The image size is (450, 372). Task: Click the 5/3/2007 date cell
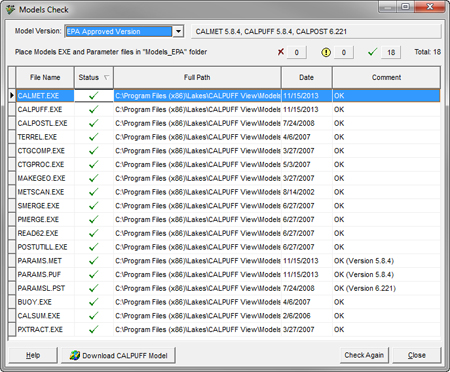[x=307, y=165]
